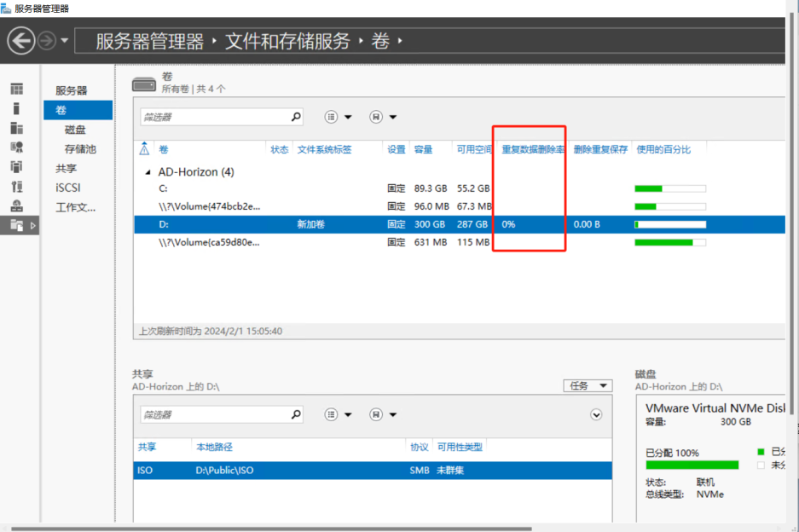The height and width of the screenshot is (532, 799).
Task: Expand the shares criteria chevron button
Action: [596, 415]
